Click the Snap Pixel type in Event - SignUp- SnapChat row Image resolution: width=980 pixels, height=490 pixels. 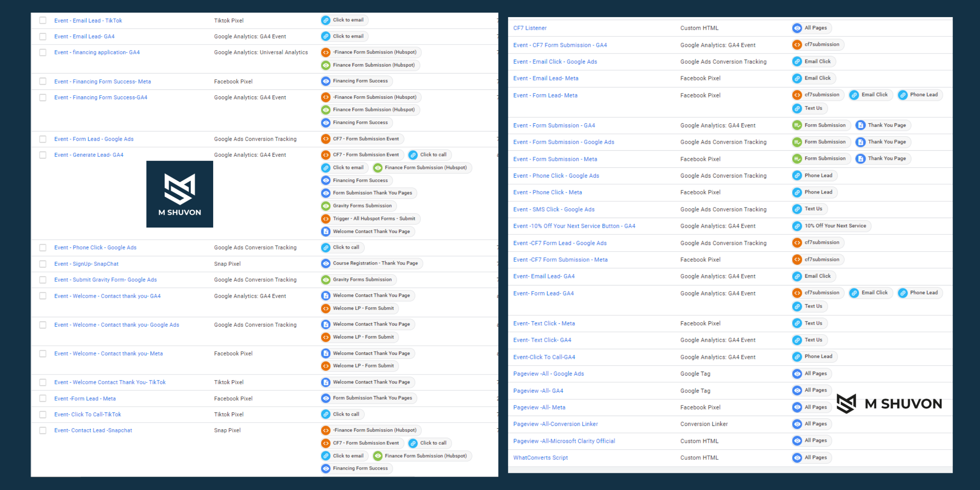pos(227,264)
